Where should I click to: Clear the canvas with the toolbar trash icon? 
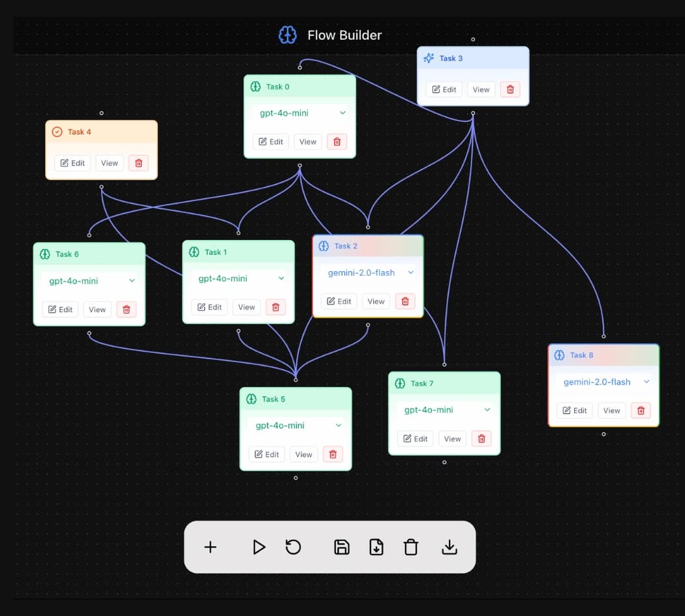pos(410,547)
